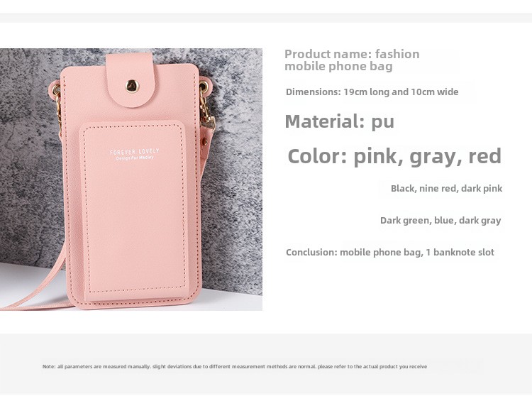532x418 pixels.
Task: Click the gold clasp hook on the bag strap
Action: 206,112
